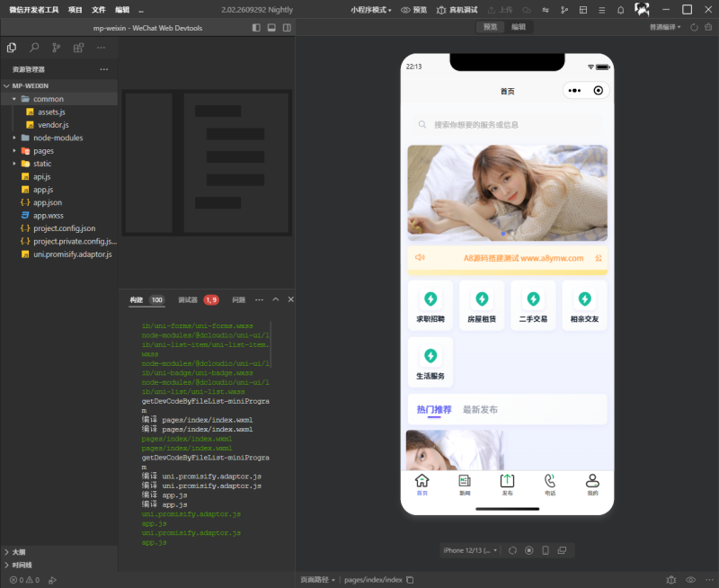The image size is (719, 588).
Task: Click the mini program capsule close circle button
Action: (598, 90)
